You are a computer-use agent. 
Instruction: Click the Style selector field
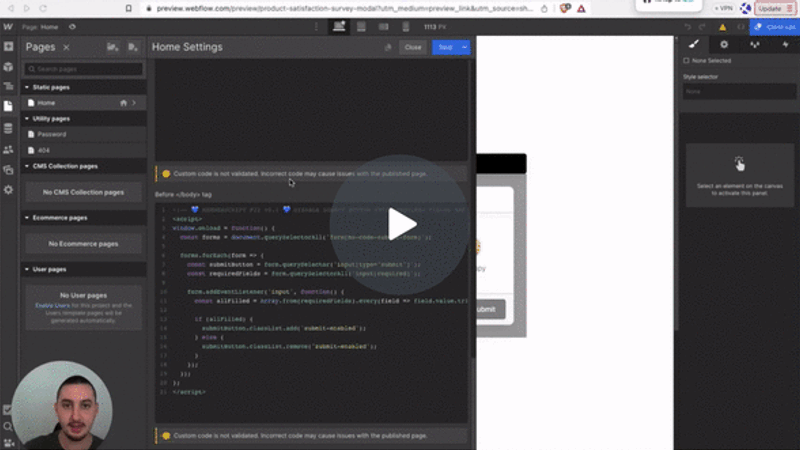point(739,91)
